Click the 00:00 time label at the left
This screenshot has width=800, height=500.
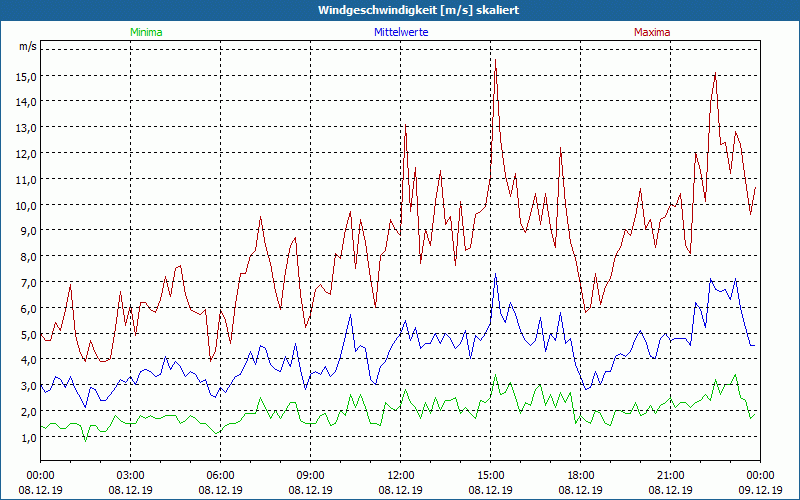click(x=40, y=475)
